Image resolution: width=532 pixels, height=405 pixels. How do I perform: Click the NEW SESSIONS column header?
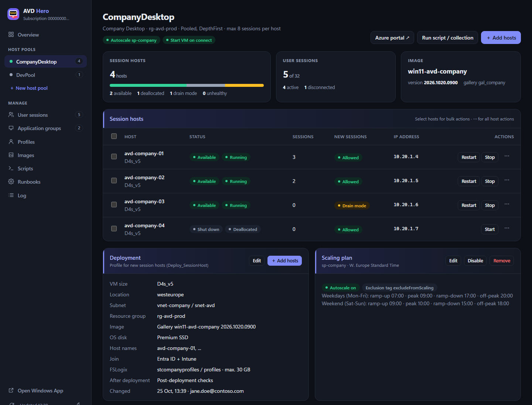pyautogui.click(x=351, y=137)
